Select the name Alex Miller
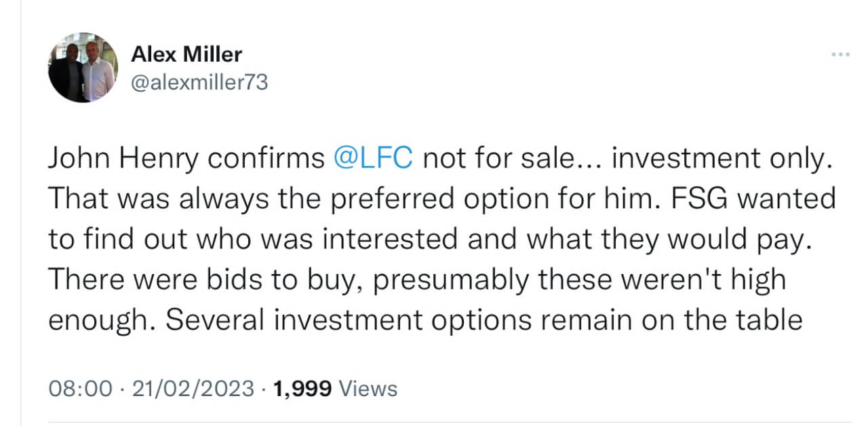Image resolution: width=868 pixels, height=426 pixels. coord(187,54)
